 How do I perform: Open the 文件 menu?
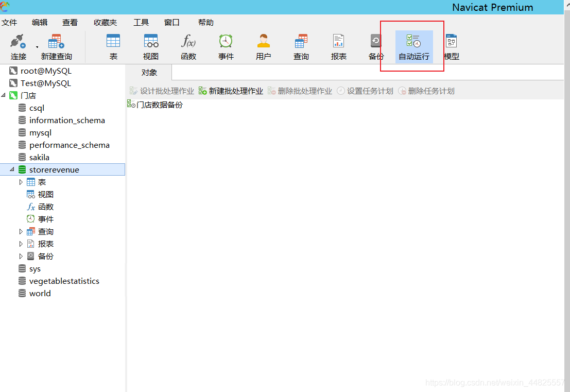click(x=9, y=23)
